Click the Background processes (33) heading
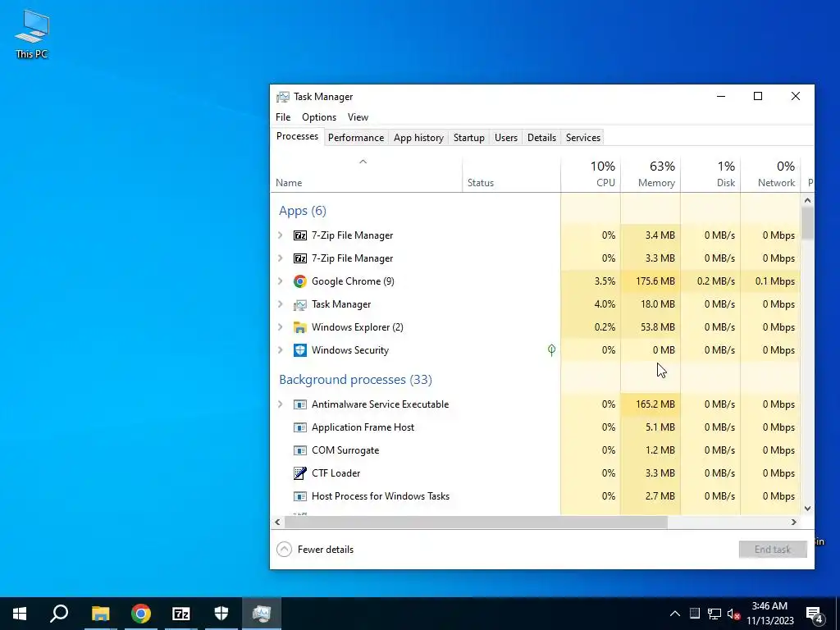The height and width of the screenshot is (630, 840). (x=355, y=380)
